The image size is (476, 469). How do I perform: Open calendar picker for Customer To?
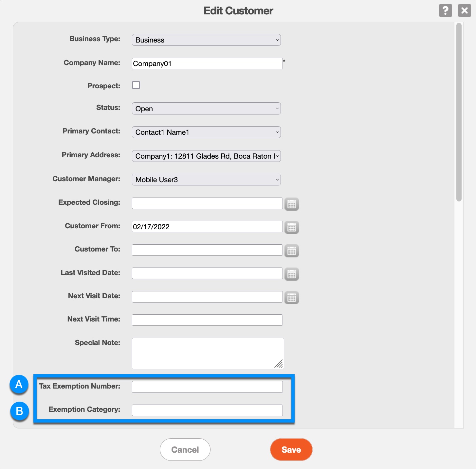coord(291,251)
